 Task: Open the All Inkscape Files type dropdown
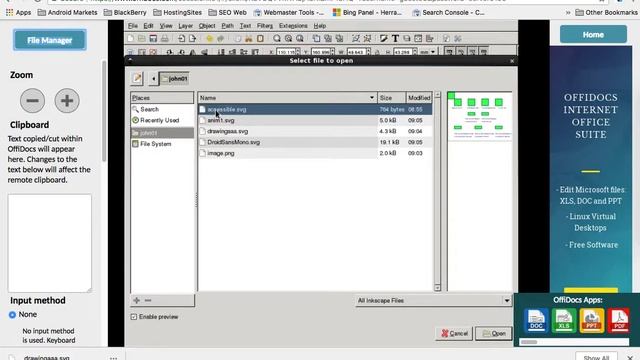coord(433,300)
